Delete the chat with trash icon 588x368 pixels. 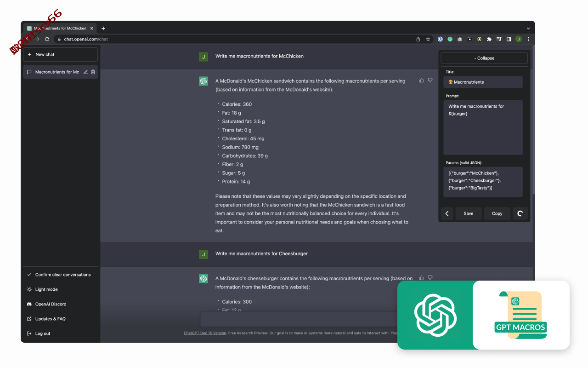pos(93,72)
